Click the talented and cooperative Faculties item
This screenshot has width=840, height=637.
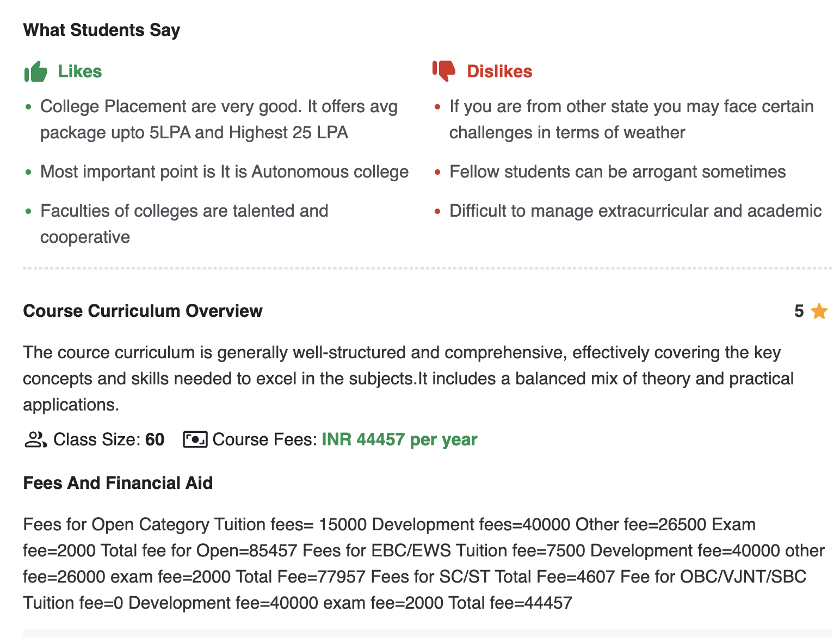(184, 224)
